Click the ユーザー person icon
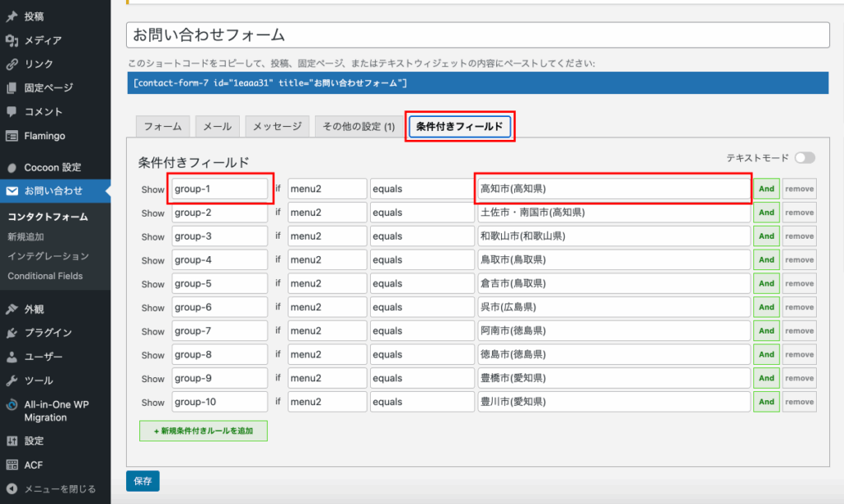 [12, 357]
